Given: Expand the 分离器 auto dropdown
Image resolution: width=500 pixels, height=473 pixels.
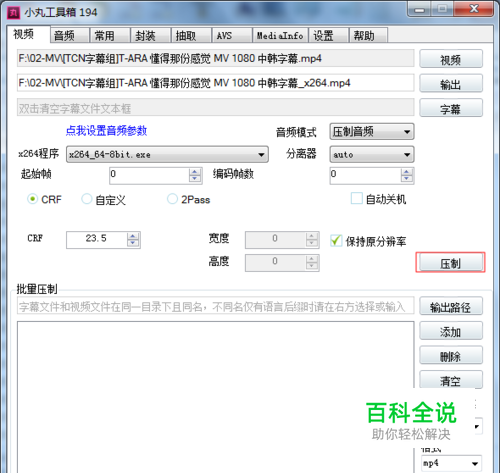Looking at the screenshot, I should 372,154.
